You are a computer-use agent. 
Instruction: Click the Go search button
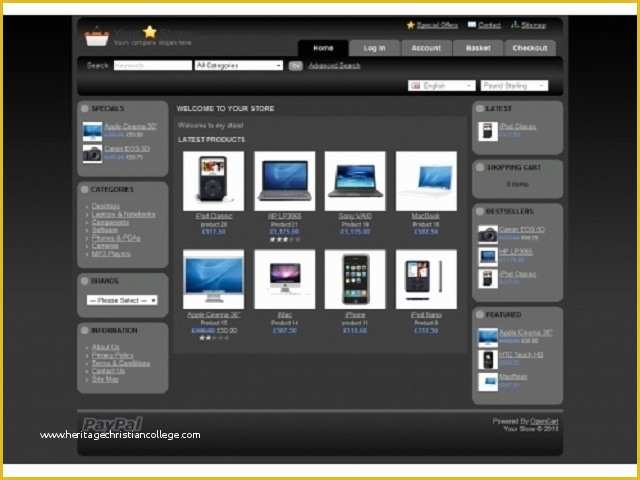[296, 66]
